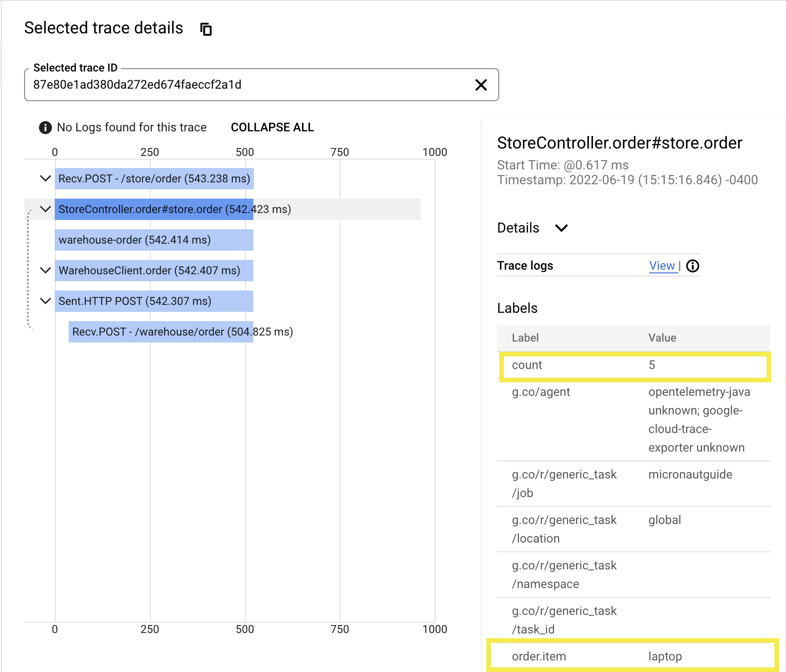Click the count value 5
786x672 pixels.
point(651,365)
